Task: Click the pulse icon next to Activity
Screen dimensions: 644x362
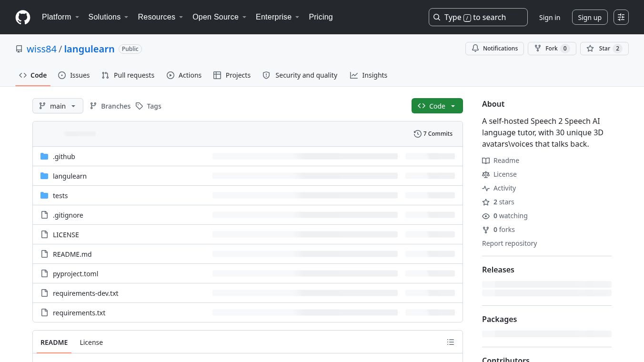Action: (x=486, y=188)
